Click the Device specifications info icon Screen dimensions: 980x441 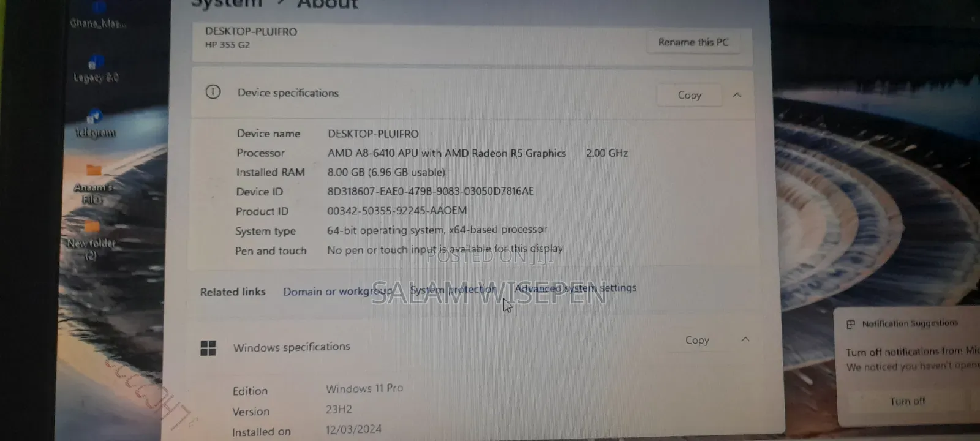pos(213,92)
